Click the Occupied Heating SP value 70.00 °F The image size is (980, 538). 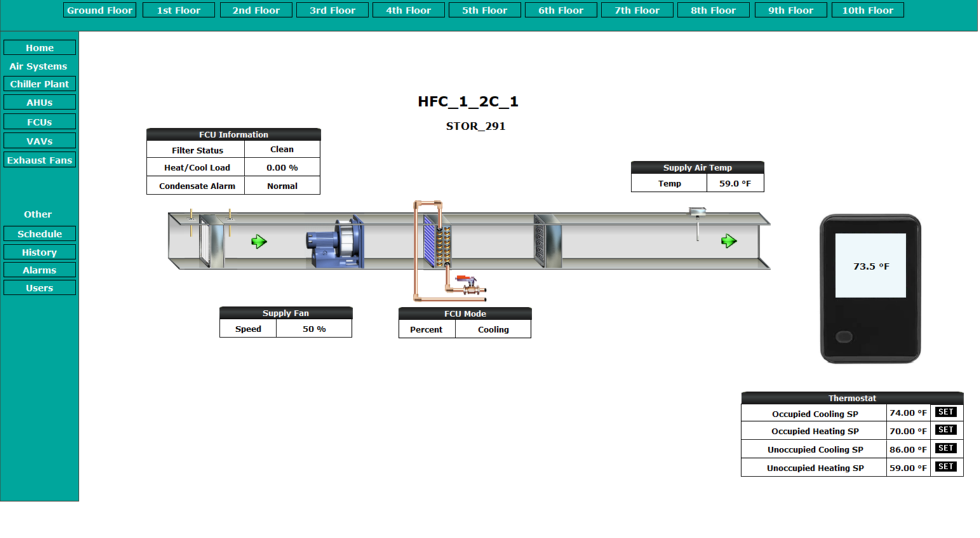pyautogui.click(x=908, y=431)
